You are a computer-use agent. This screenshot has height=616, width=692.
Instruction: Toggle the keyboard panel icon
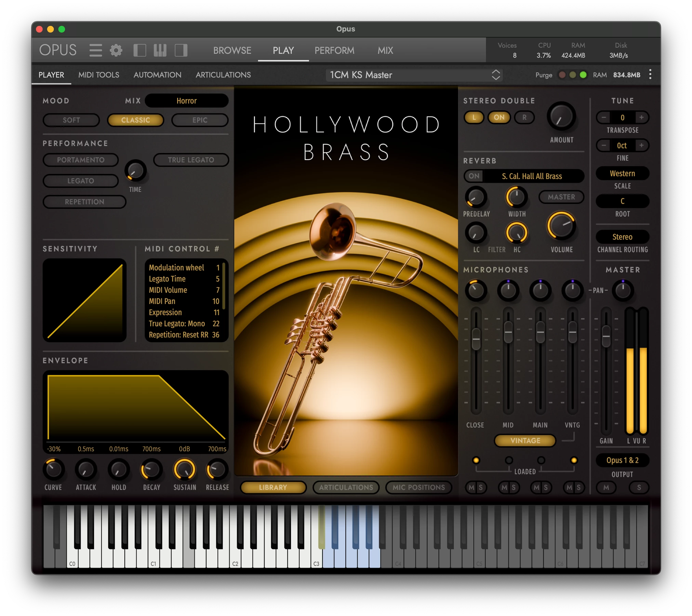[x=160, y=50]
